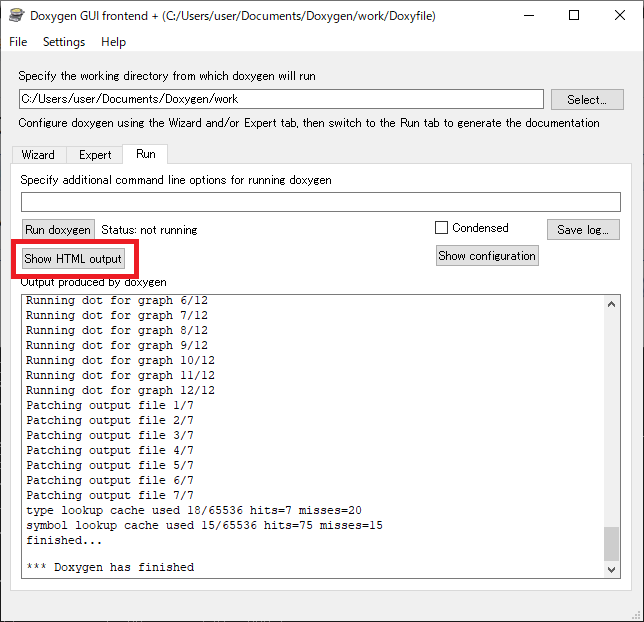Click the Doxygen app icon in title bar
This screenshot has width=644, height=622.
tap(16, 16)
